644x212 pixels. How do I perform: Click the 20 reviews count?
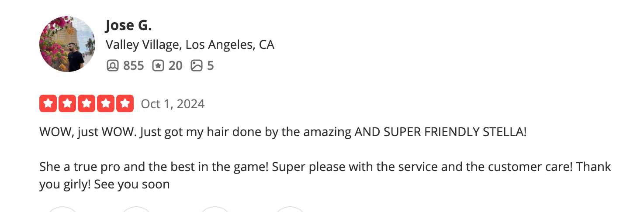coord(175,65)
